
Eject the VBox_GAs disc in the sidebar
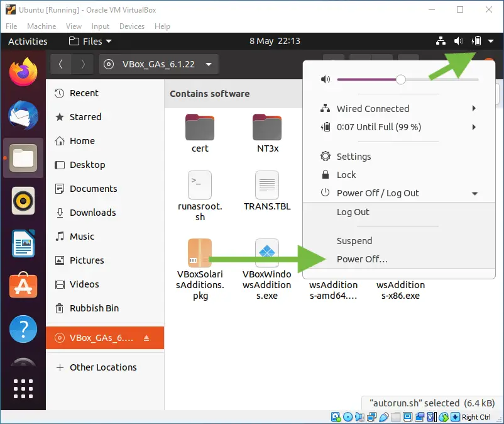click(146, 338)
